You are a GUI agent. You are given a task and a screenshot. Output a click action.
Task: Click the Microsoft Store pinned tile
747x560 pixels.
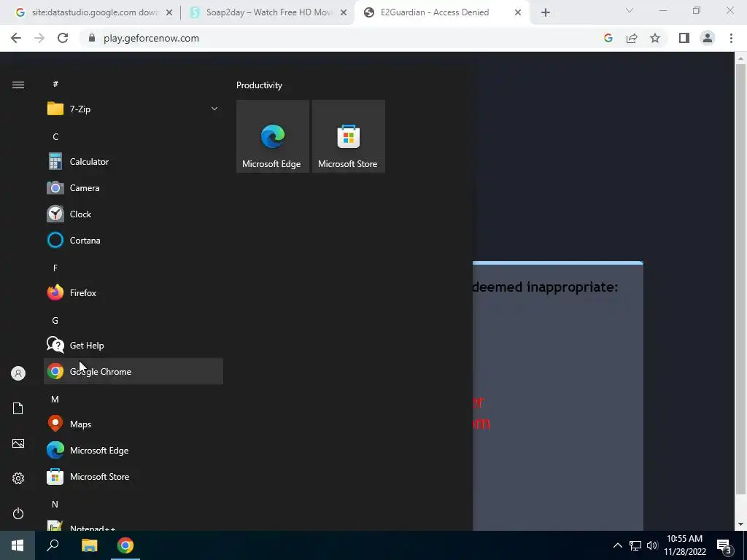[x=348, y=136]
